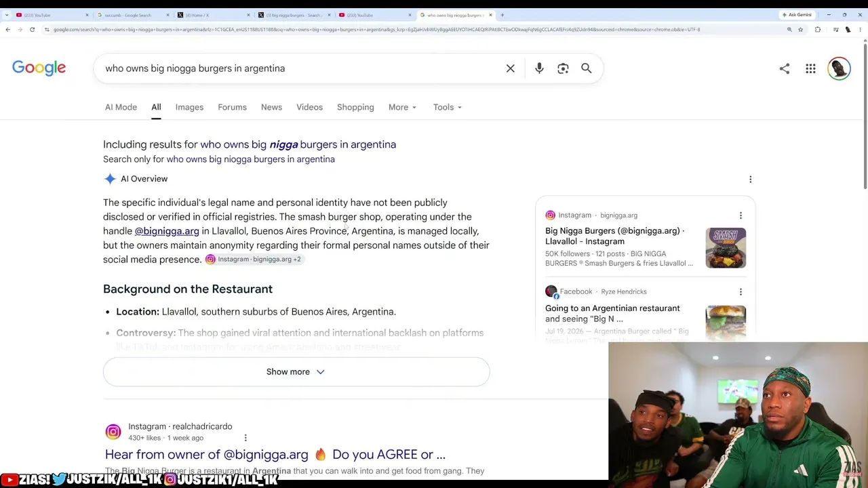Screen dimensions: 868x488
Task: Open Going to an Argentinian restaurant Facebook result
Action: click(612, 313)
